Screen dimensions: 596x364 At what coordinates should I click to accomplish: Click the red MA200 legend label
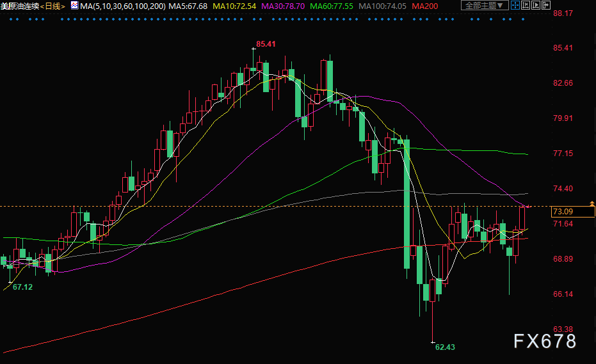(x=425, y=6)
